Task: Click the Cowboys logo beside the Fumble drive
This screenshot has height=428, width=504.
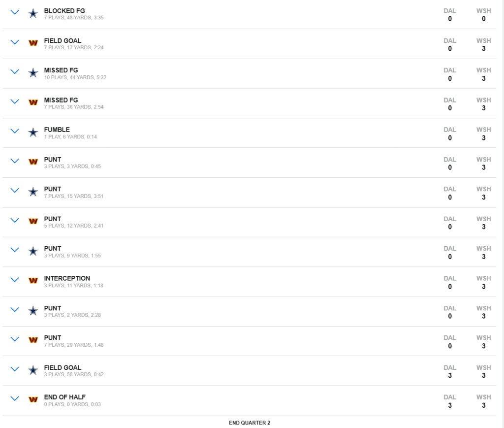Action: [x=33, y=132]
